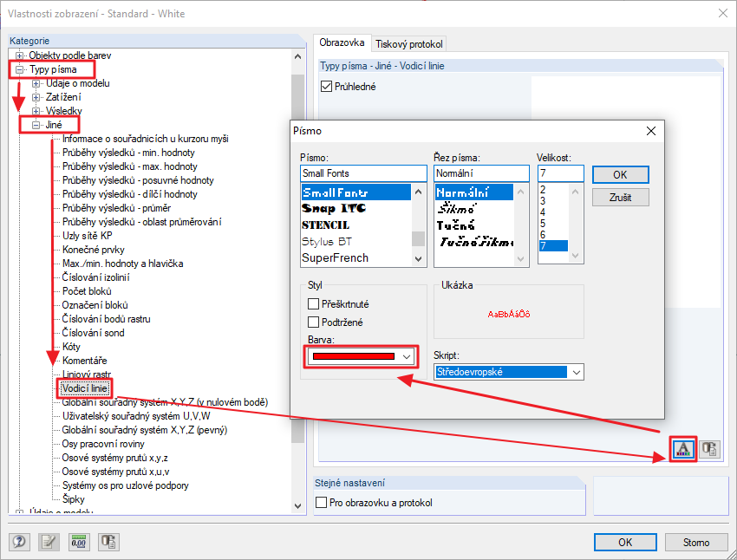Image resolution: width=737 pixels, height=560 pixels.
Task: Click the icon beside the font settings button
Action: [709, 449]
